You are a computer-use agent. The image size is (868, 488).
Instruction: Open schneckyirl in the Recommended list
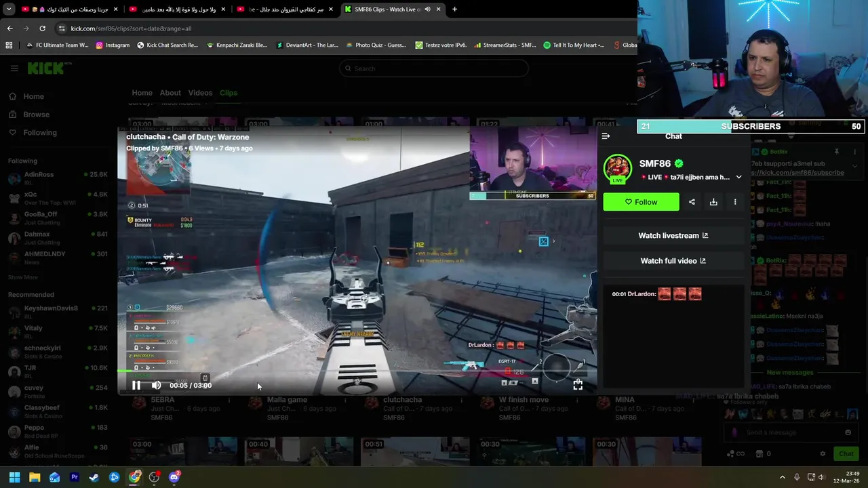click(x=58, y=352)
